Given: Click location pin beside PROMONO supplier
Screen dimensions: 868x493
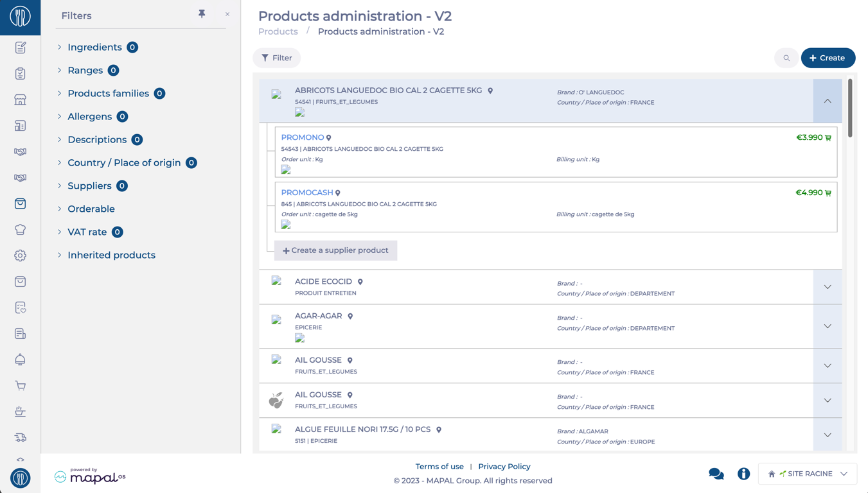Looking at the screenshot, I should pos(328,138).
